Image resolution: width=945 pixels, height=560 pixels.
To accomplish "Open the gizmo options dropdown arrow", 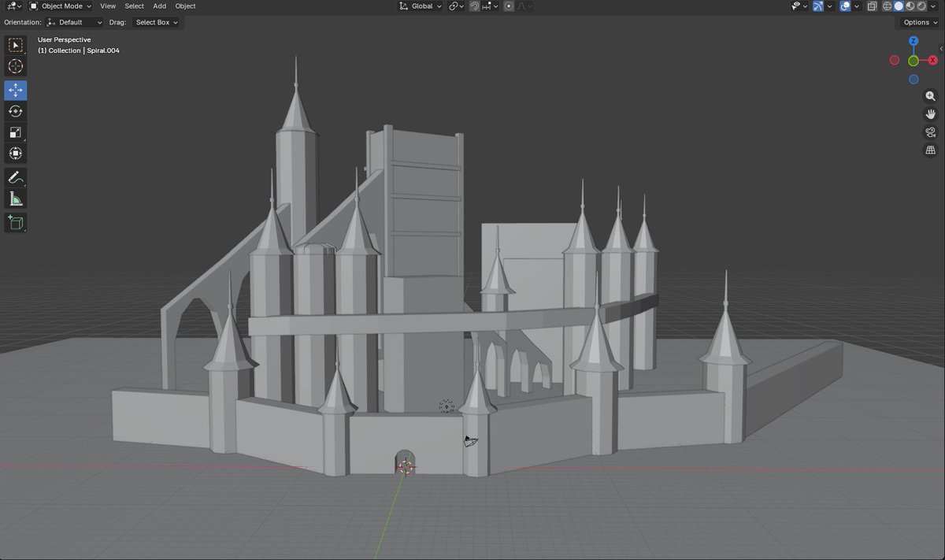I will tap(829, 6).
